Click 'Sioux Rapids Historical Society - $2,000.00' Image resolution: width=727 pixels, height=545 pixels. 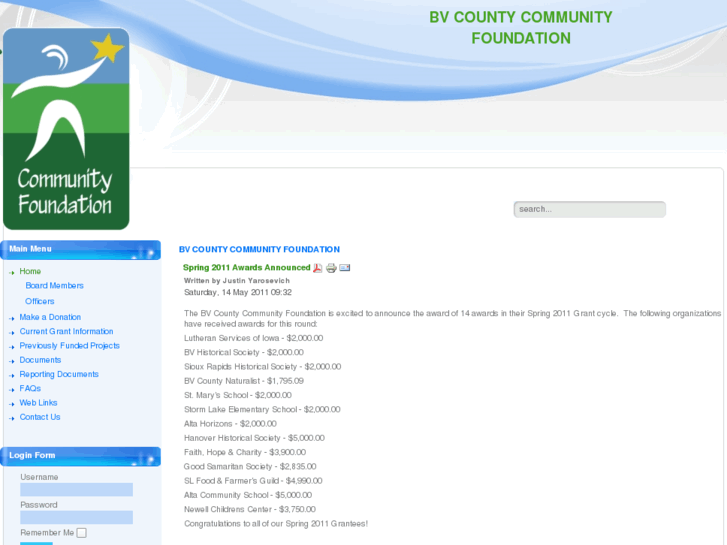(262, 367)
